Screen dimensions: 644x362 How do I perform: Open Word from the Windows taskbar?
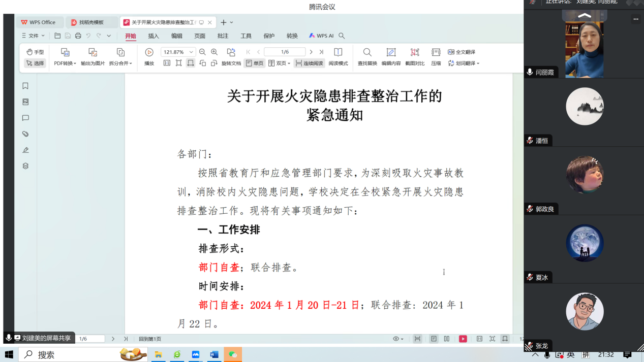pyautogui.click(x=214, y=354)
